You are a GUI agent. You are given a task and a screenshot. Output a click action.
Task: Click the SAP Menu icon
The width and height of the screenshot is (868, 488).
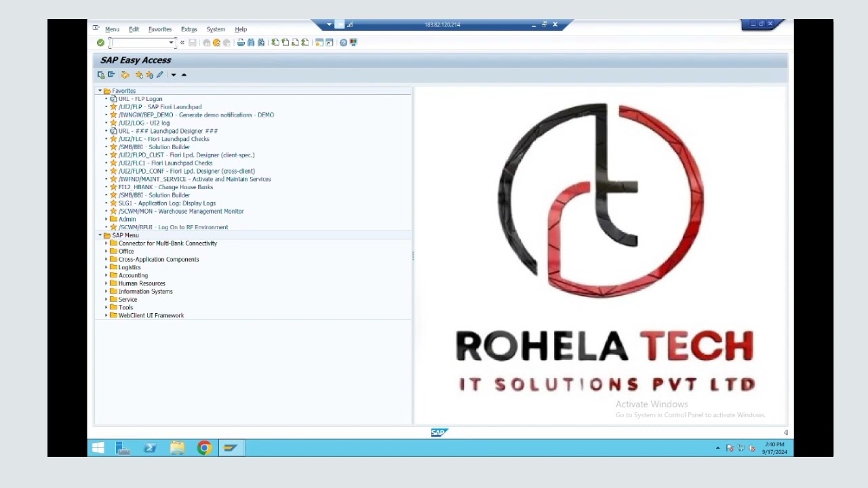point(111,75)
